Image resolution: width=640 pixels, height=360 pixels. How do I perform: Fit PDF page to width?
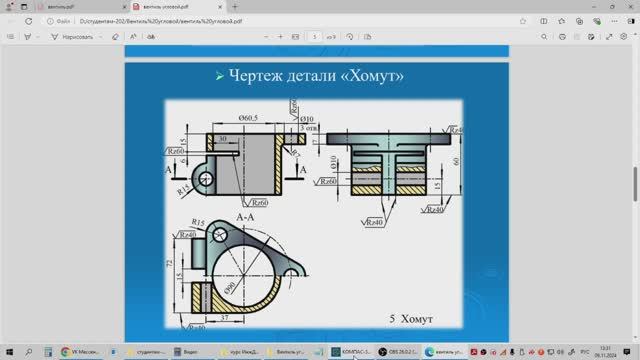[296, 37]
